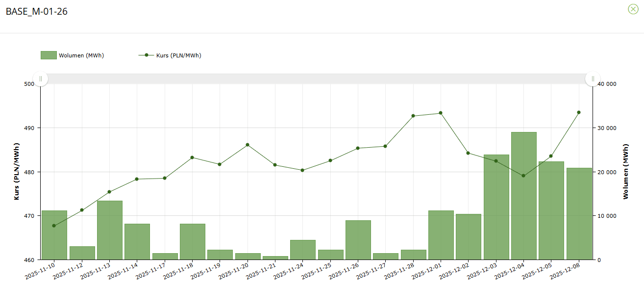The height and width of the screenshot is (287, 644).
Task: Click the 470 label on price axis
Action: click(29, 216)
